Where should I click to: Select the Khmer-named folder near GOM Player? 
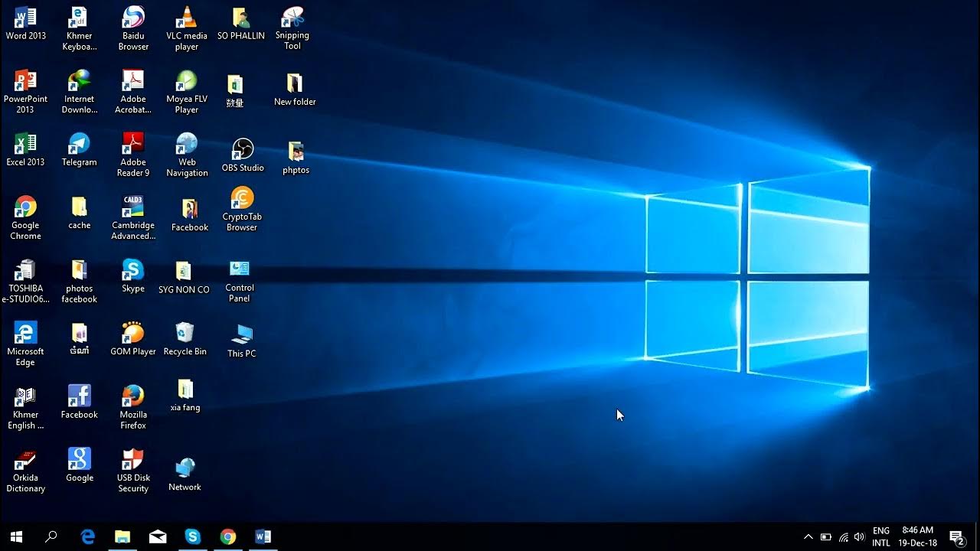point(79,340)
